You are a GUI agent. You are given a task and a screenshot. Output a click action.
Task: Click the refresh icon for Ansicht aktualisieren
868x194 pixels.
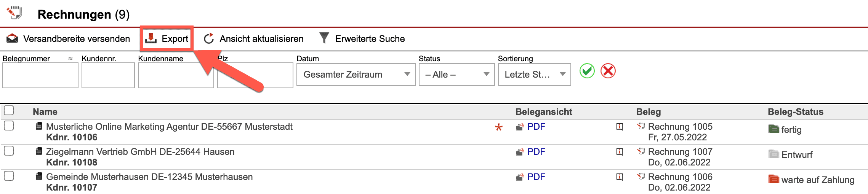tap(209, 38)
